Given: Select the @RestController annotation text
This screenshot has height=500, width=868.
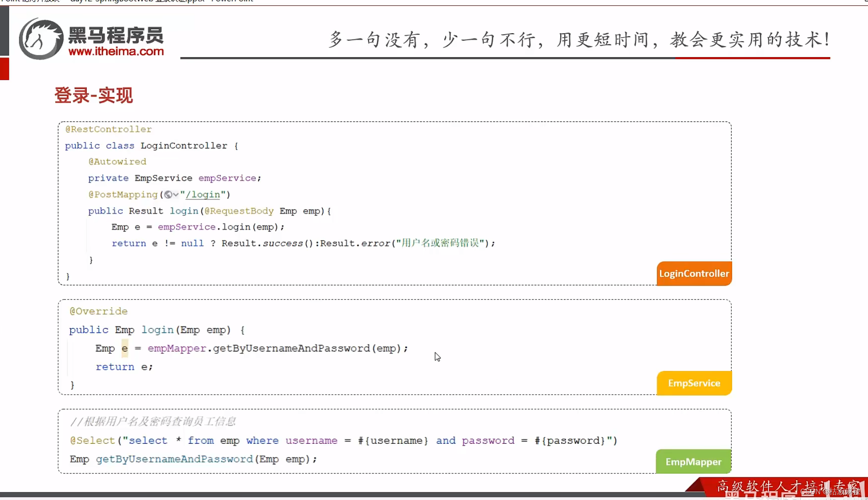Looking at the screenshot, I should point(108,129).
